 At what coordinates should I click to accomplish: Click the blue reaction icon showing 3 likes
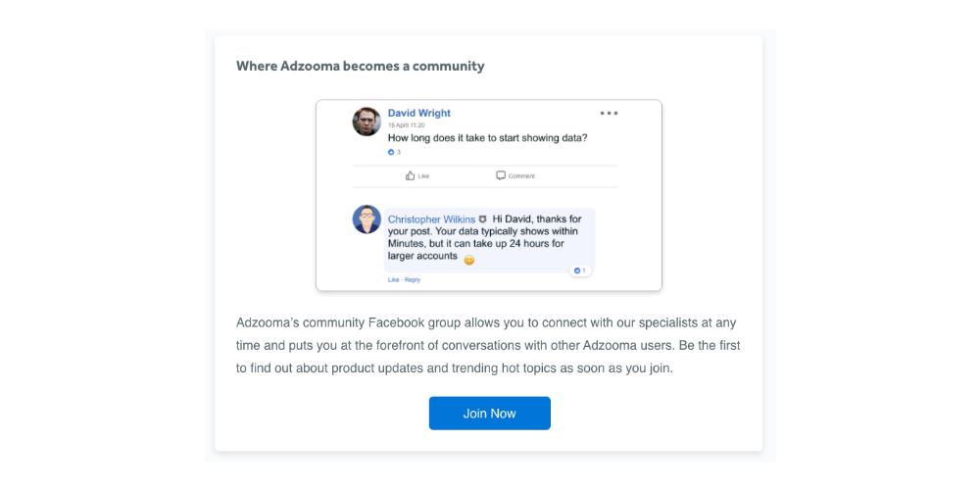point(391,152)
